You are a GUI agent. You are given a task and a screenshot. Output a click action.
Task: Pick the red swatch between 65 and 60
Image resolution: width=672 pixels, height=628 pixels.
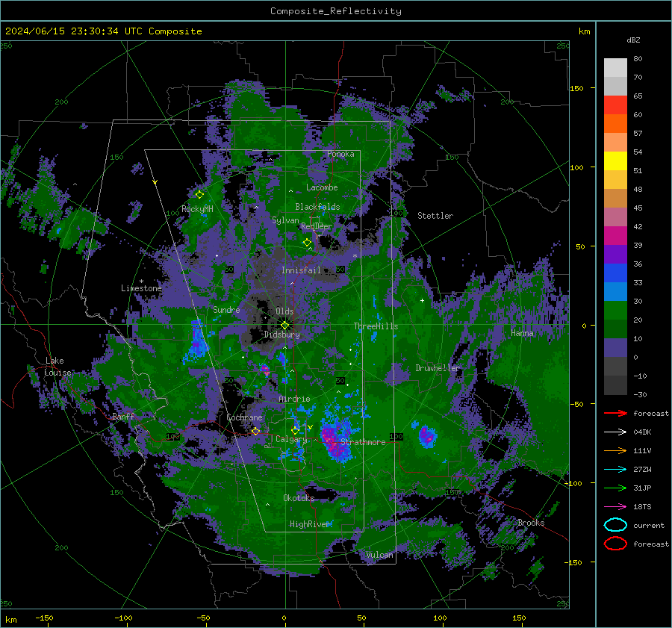pyautogui.click(x=615, y=105)
